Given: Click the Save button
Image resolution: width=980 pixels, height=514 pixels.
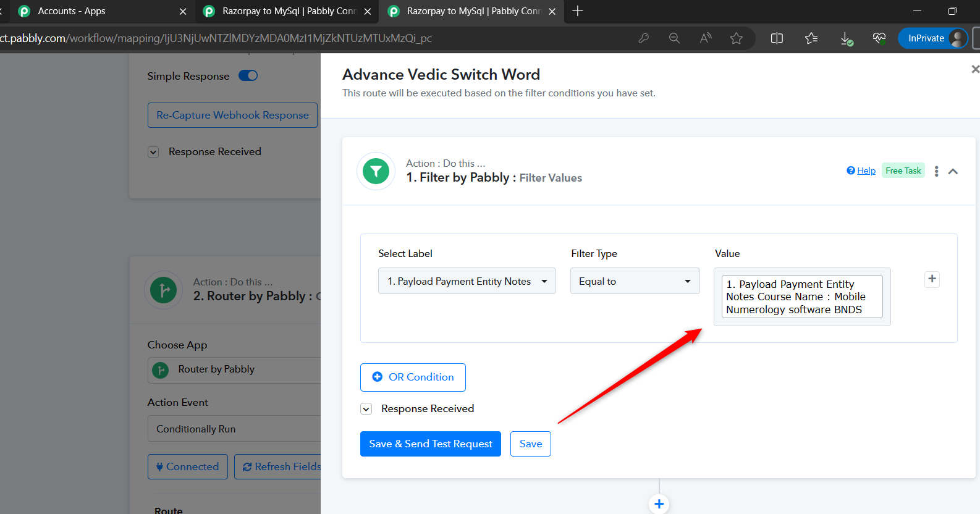Looking at the screenshot, I should point(531,444).
